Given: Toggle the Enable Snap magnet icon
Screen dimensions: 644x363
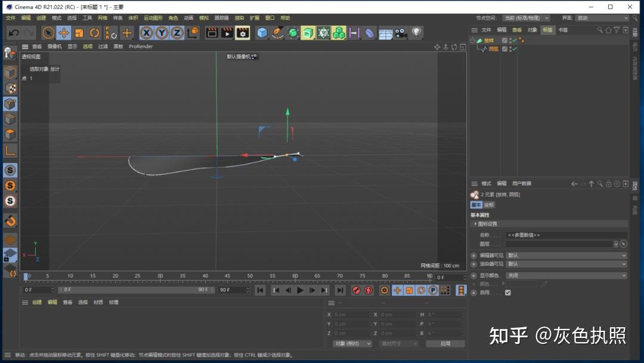Looking at the screenshot, I should click(x=10, y=221).
